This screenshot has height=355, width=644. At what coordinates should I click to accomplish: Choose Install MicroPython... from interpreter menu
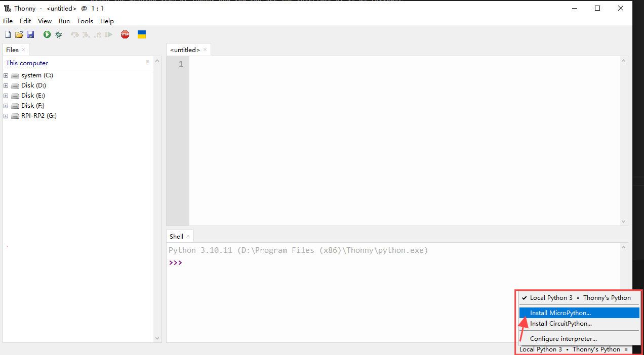tap(579, 313)
